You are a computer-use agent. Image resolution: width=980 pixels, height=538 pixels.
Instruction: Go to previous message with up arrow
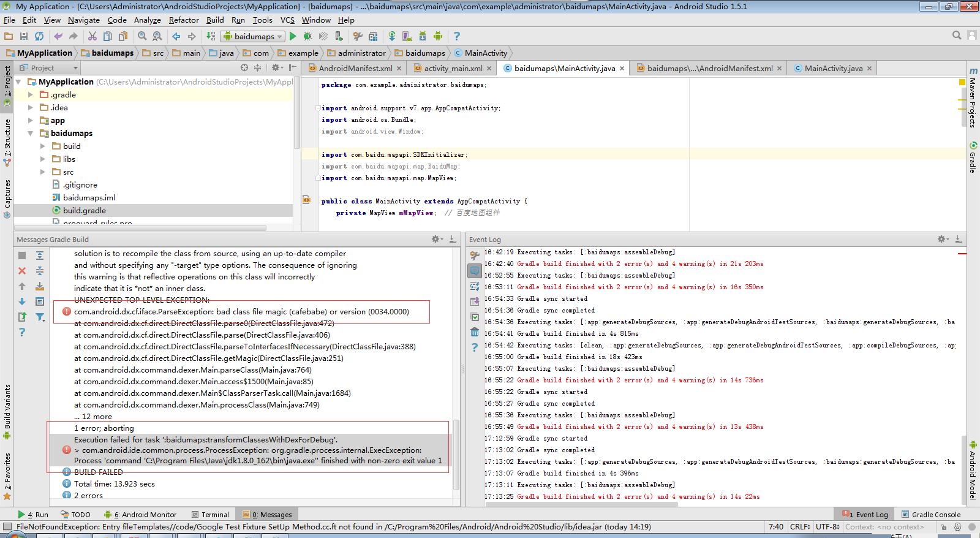tap(22, 286)
